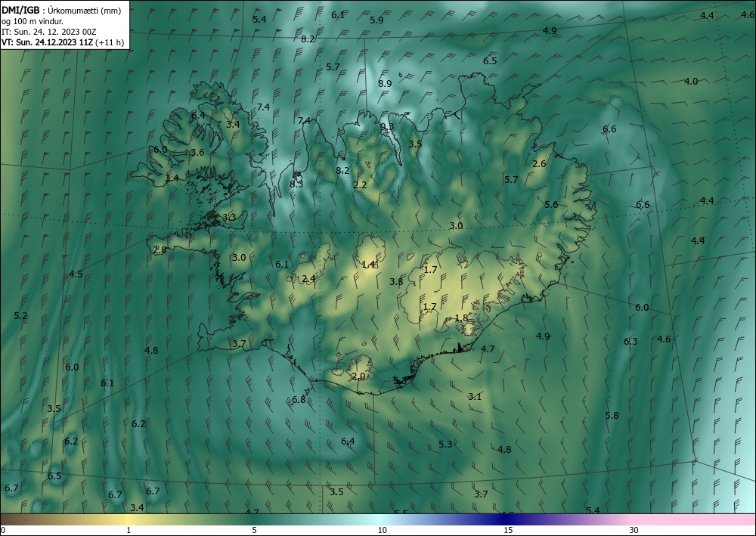Viewport: 756px width, 536px height.
Task: Select the 3.3 map value
Action: pos(229,218)
